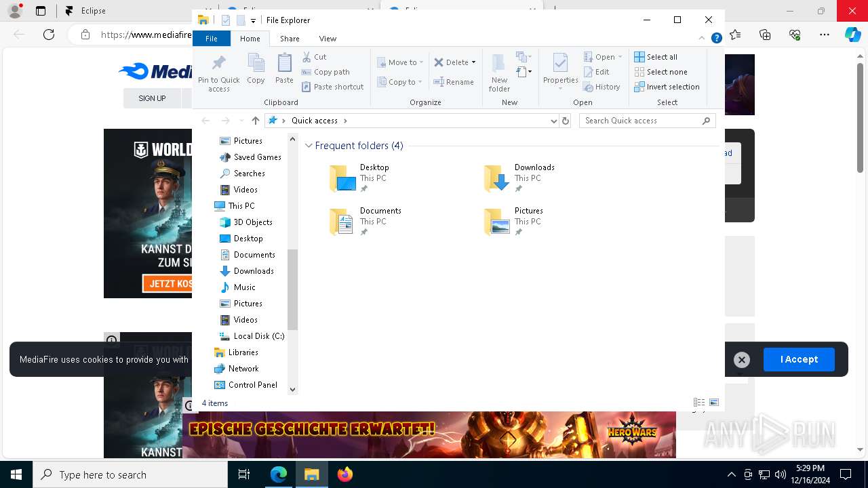Click Pin to Quick access icon
This screenshot has width=868, height=488.
pos(218,73)
